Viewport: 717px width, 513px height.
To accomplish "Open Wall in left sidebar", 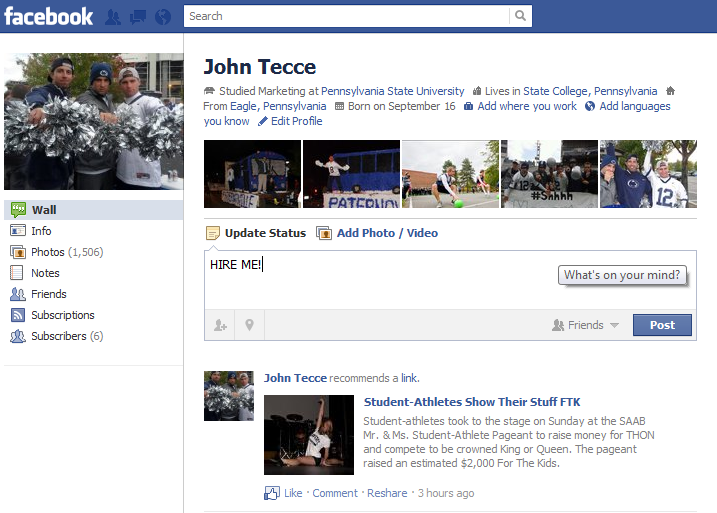I will (44, 210).
